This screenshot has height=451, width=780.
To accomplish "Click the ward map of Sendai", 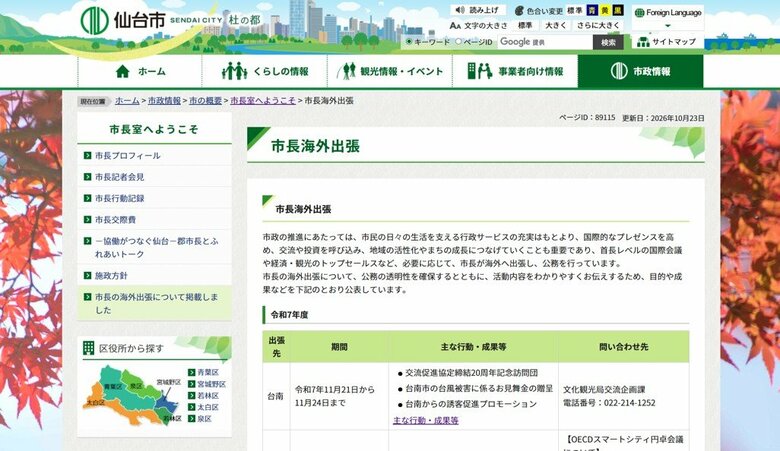I will 132,396.
